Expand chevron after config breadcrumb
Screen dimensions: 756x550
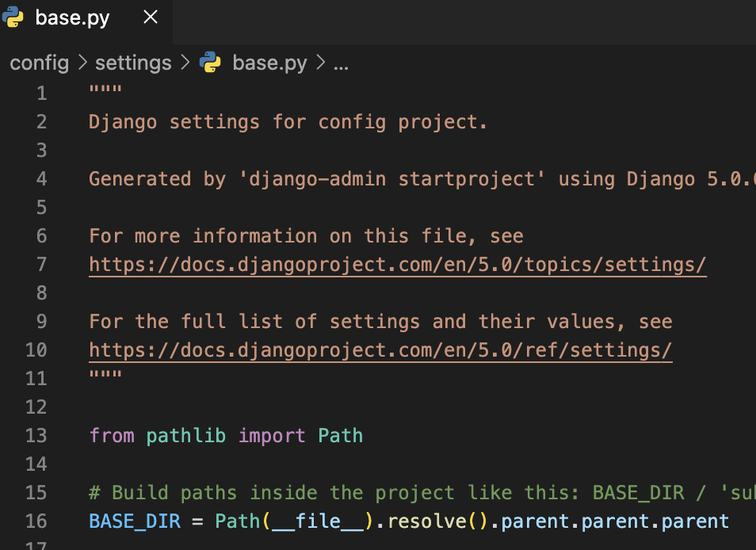[82, 63]
